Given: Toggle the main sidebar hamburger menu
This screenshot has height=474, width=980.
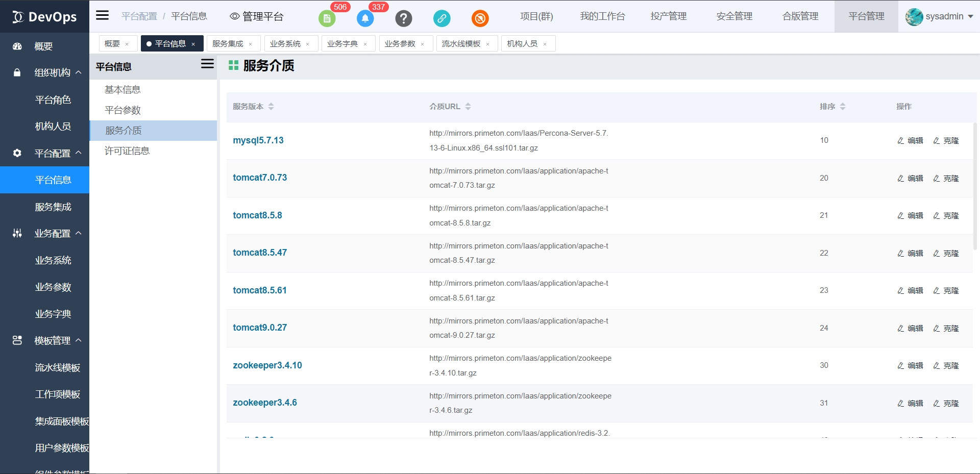Looking at the screenshot, I should click(103, 15).
